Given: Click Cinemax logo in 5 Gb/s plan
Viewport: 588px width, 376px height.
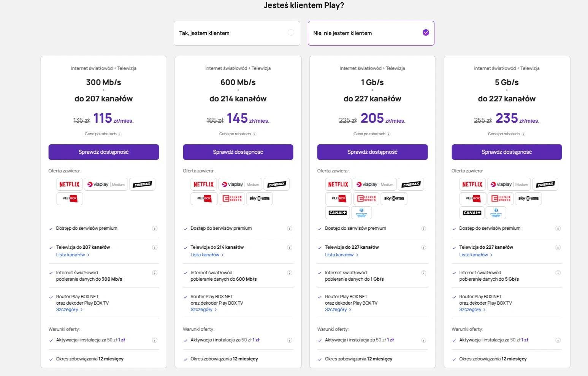Looking at the screenshot, I should click(x=545, y=184).
